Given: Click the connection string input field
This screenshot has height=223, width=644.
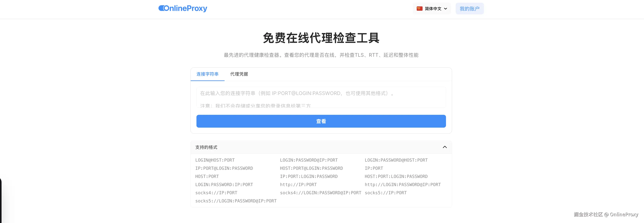Looking at the screenshot, I should (x=321, y=97).
